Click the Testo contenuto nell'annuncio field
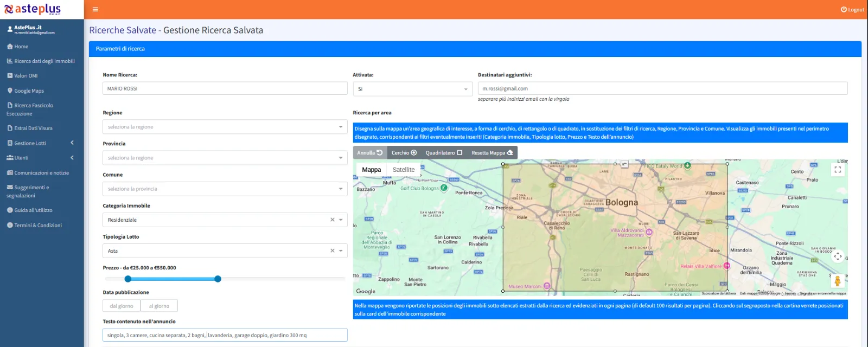This screenshot has width=868, height=347. pos(225,335)
